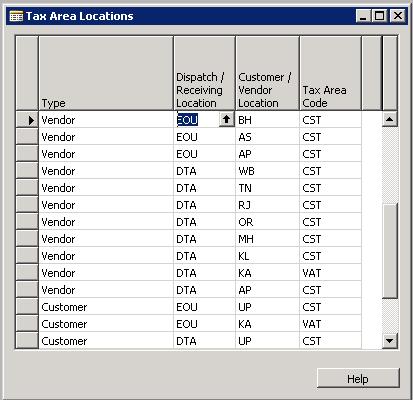Click EOU in the Vendor AS row
Image resolution: width=413 pixels, height=400 pixels.
[x=204, y=137]
